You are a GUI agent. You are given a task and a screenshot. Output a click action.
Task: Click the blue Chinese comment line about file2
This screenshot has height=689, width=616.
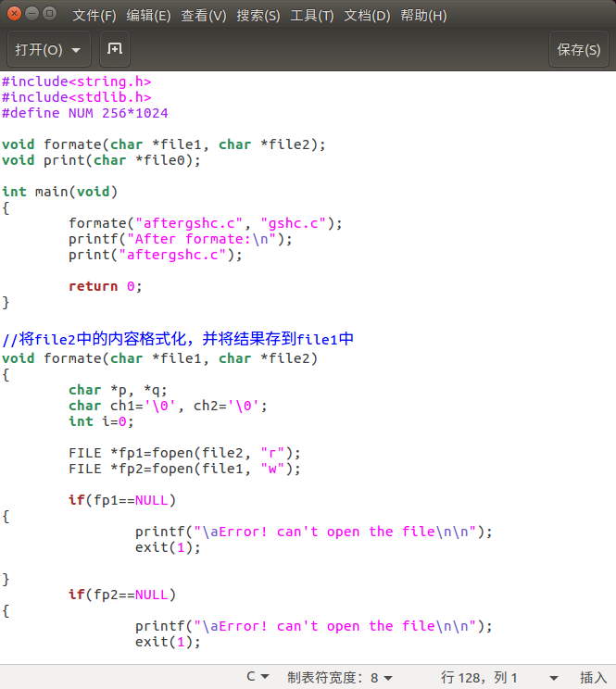[x=178, y=339]
